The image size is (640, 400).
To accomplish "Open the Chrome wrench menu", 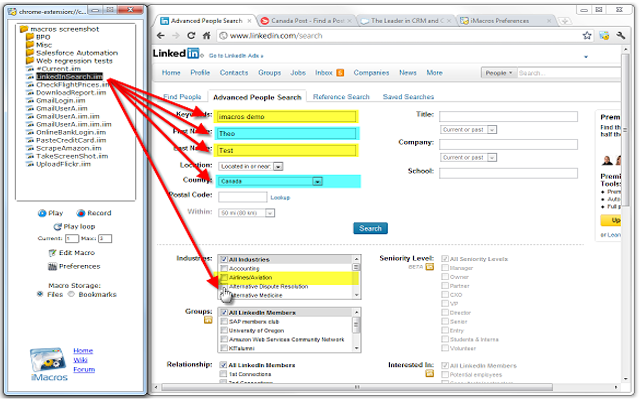I will (621, 36).
